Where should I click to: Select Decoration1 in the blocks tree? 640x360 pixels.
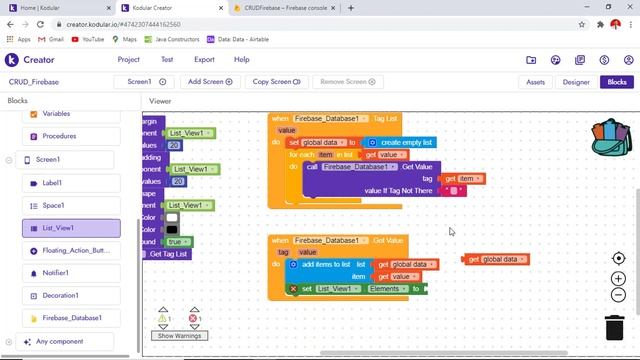[71, 296]
